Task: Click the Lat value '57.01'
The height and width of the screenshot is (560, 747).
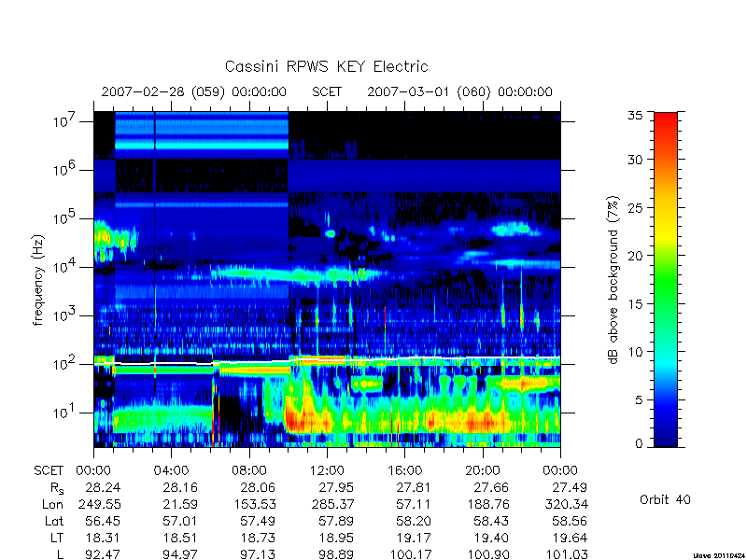Action: click(180, 521)
